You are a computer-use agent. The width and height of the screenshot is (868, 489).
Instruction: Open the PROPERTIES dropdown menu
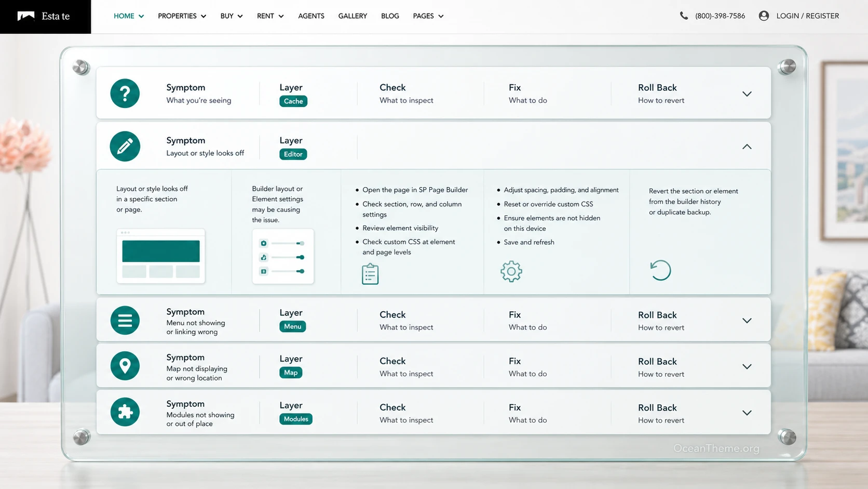pyautogui.click(x=182, y=16)
